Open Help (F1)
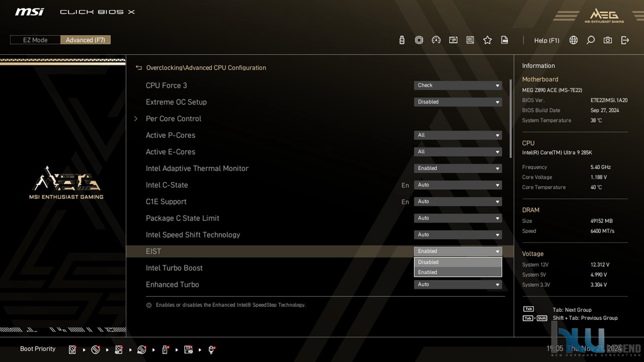 [x=547, y=41]
